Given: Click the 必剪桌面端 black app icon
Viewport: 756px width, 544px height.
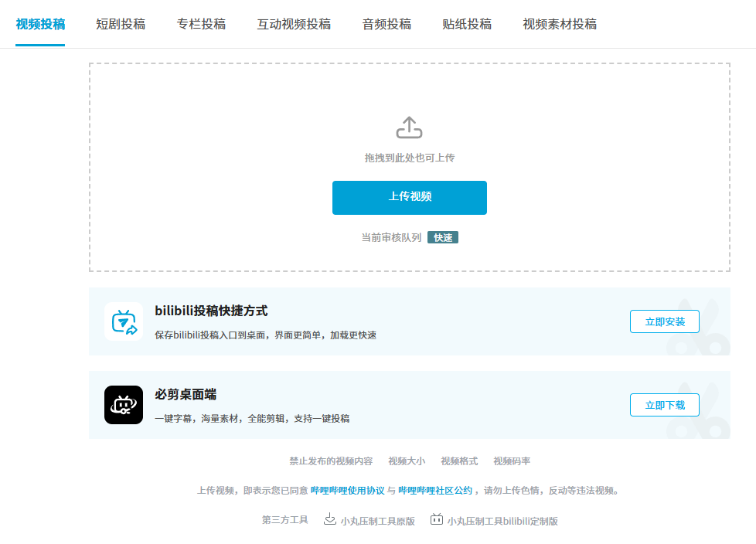Looking at the screenshot, I should tap(124, 405).
